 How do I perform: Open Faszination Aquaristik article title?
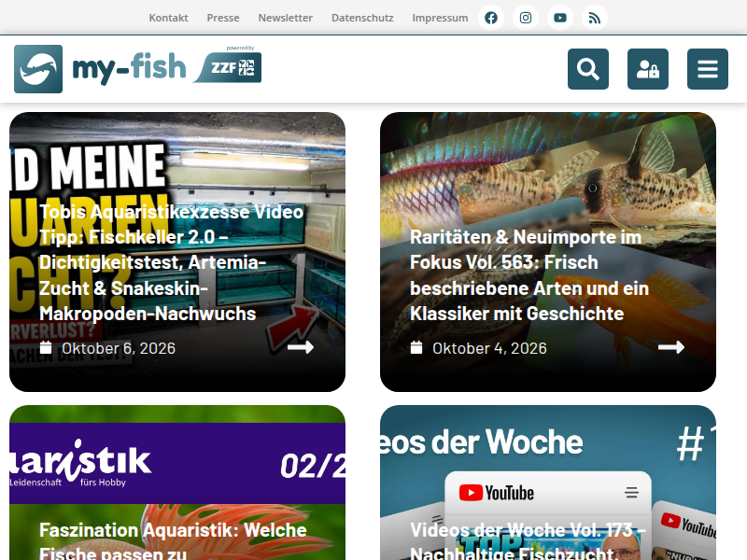(x=173, y=542)
